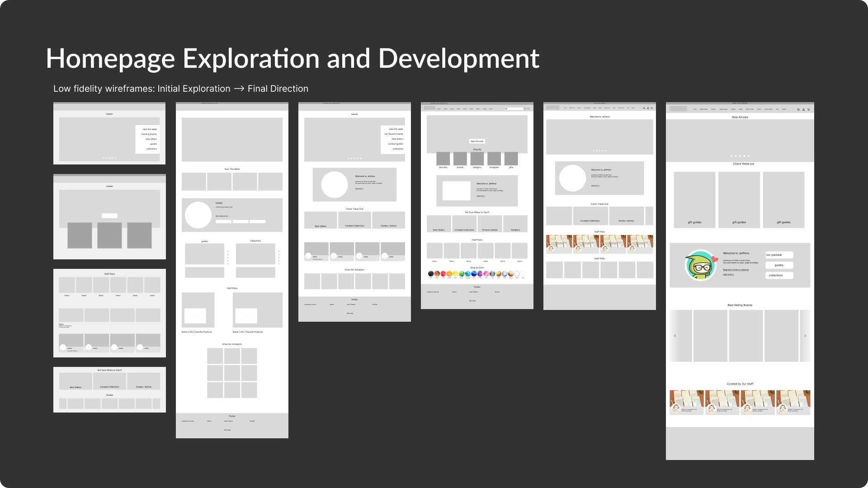The width and height of the screenshot is (868, 488).
Task: Click left carousel arrow in Best Selling Brands
Action: tap(675, 336)
